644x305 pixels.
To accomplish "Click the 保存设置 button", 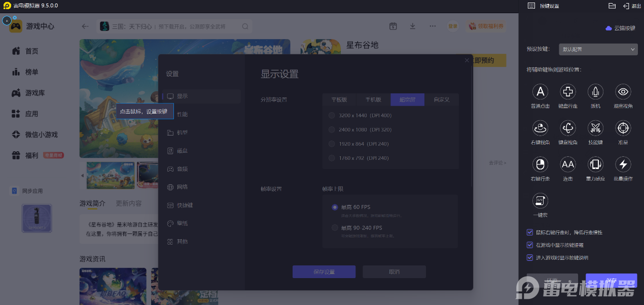I will 324,272.
